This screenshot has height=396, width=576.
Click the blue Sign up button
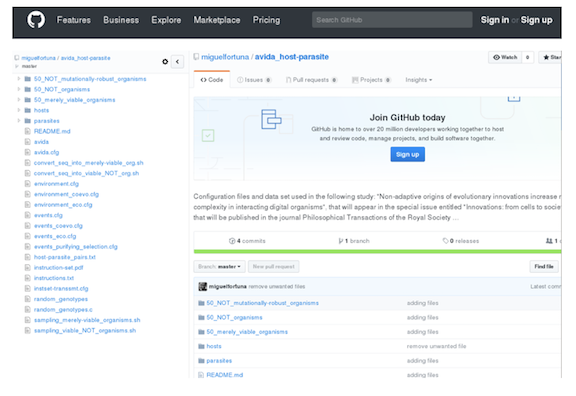point(407,154)
